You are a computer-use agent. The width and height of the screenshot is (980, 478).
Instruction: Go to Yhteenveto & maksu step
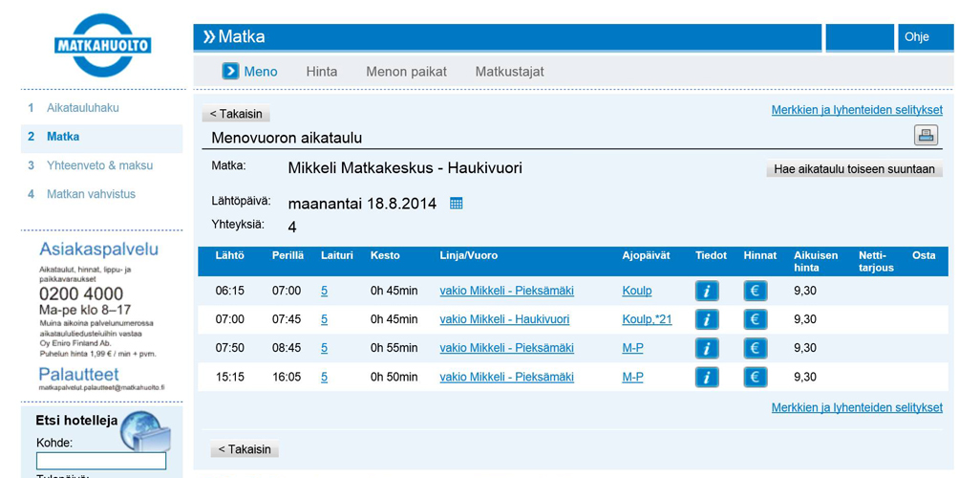click(102, 165)
